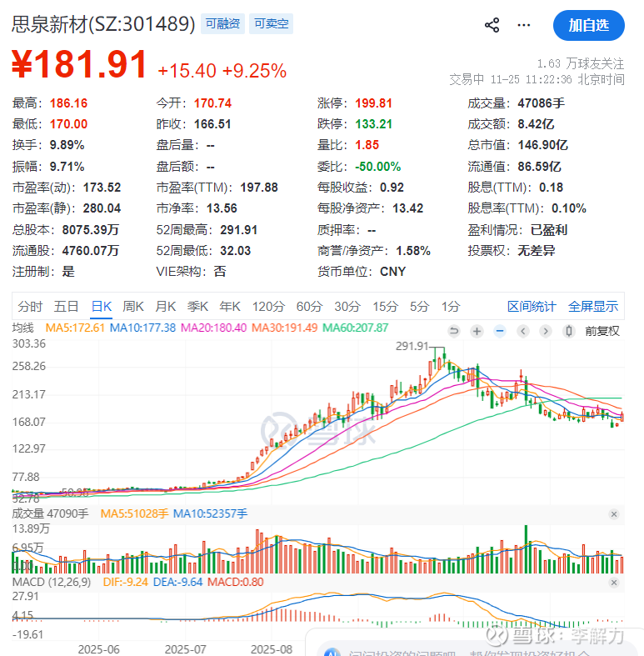Switch to the 60分 chart tab

[309, 307]
